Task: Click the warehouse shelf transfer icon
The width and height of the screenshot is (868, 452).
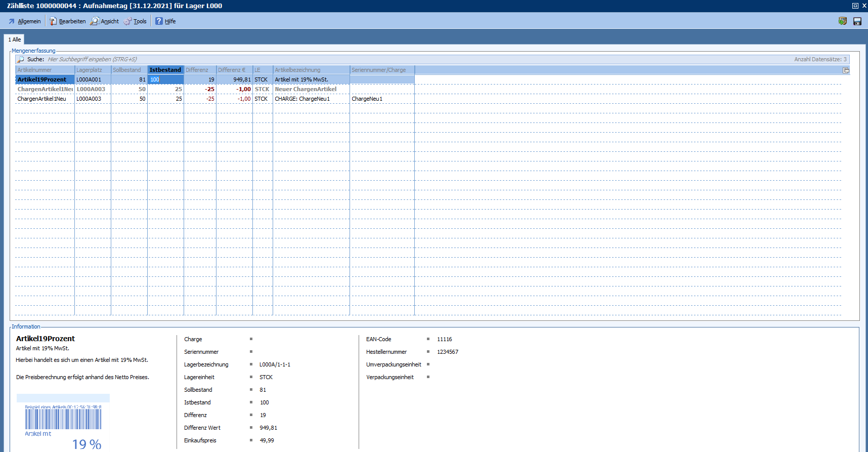Action: (x=842, y=21)
